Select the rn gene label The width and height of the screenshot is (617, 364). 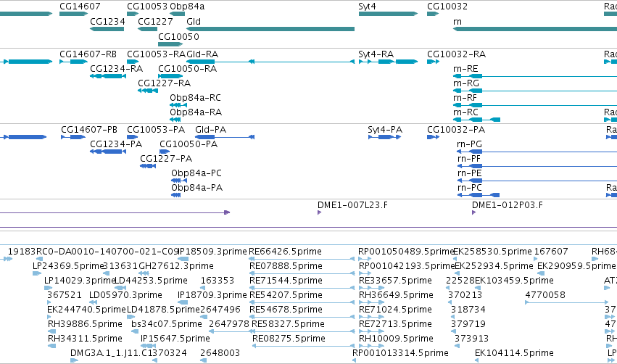coord(457,22)
